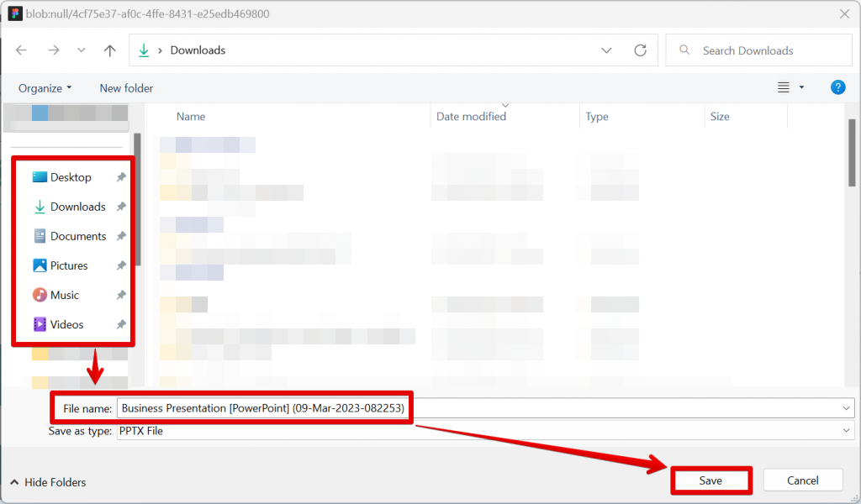Open the address bar history dropdown
The width and height of the screenshot is (861, 504).
click(606, 50)
